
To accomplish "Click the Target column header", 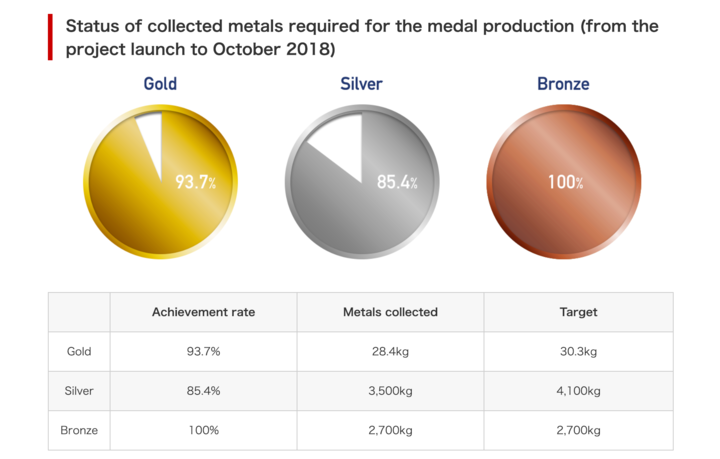I will click(x=579, y=312).
